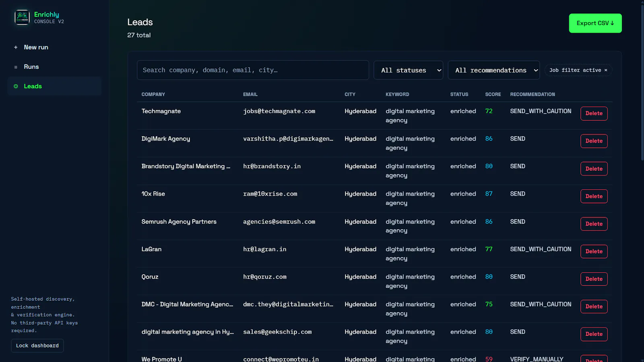Image resolution: width=644 pixels, height=362 pixels.
Task: Delete the DigiMark Agency row
Action: (594, 141)
